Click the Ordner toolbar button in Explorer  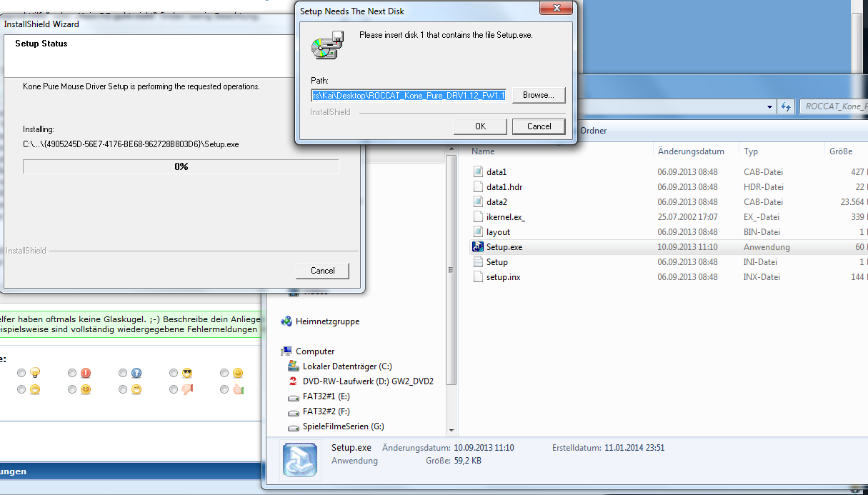tap(594, 131)
